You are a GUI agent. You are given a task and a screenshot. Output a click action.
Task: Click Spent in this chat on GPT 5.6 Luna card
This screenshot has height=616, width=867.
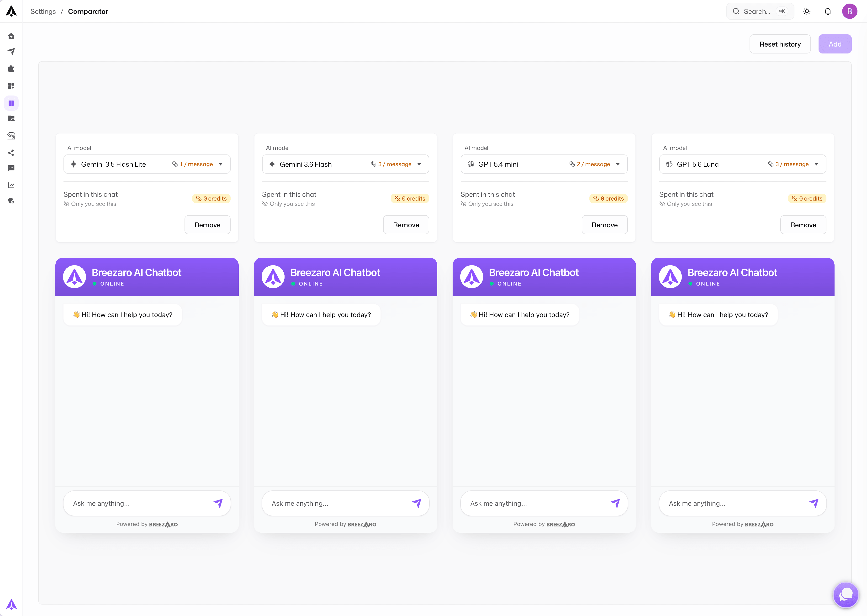(686, 194)
